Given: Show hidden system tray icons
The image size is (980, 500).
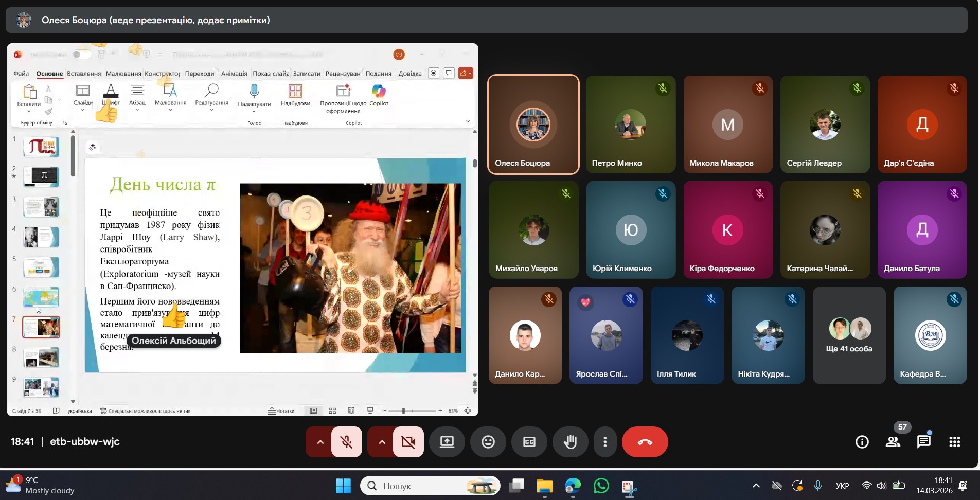Looking at the screenshot, I should 756,486.
